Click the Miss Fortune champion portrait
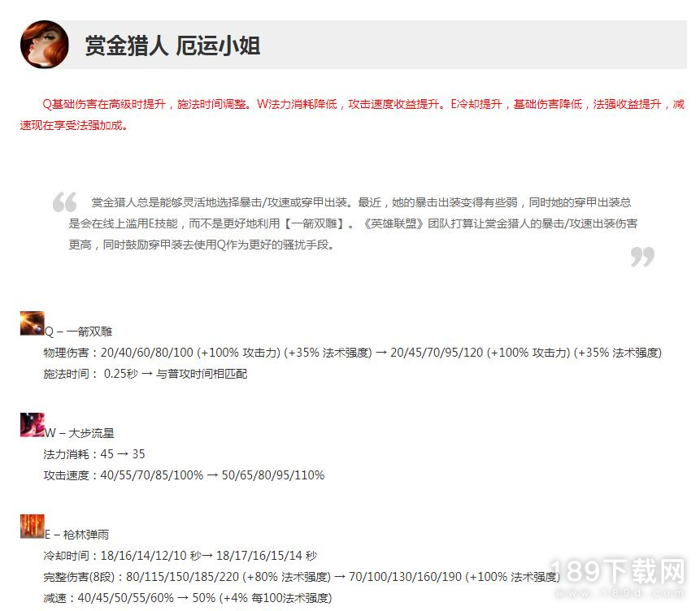Viewport: 700px width, 611px height. tap(45, 45)
